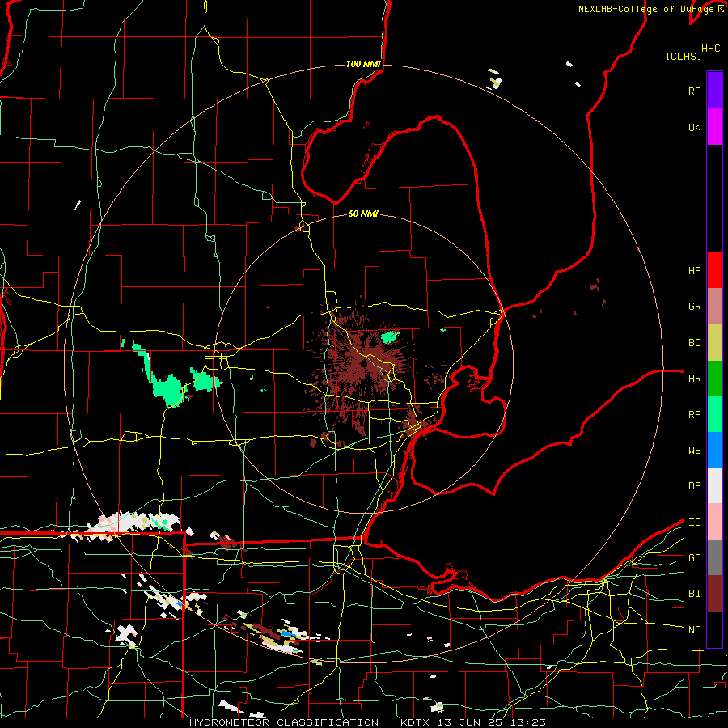The image size is (728, 728).
Task: Click the DS white legend swatch
Action: pyautogui.click(x=714, y=485)
